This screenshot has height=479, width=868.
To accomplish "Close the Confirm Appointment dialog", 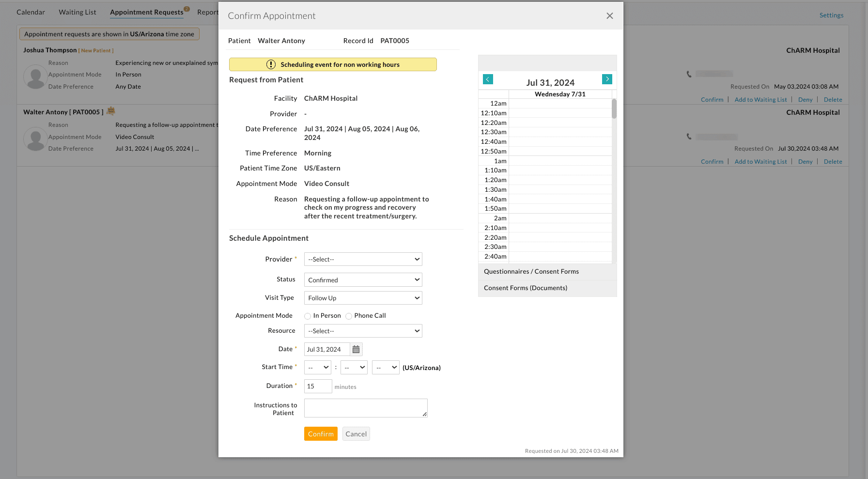I will (609, 15).
